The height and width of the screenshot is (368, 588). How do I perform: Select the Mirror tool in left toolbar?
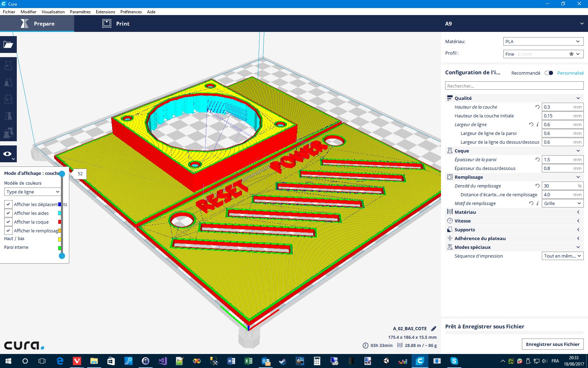[8, 116]
